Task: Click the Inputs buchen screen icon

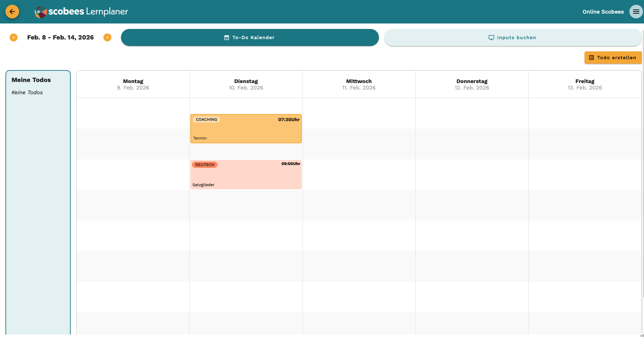Action: click(x=491, y=38)
